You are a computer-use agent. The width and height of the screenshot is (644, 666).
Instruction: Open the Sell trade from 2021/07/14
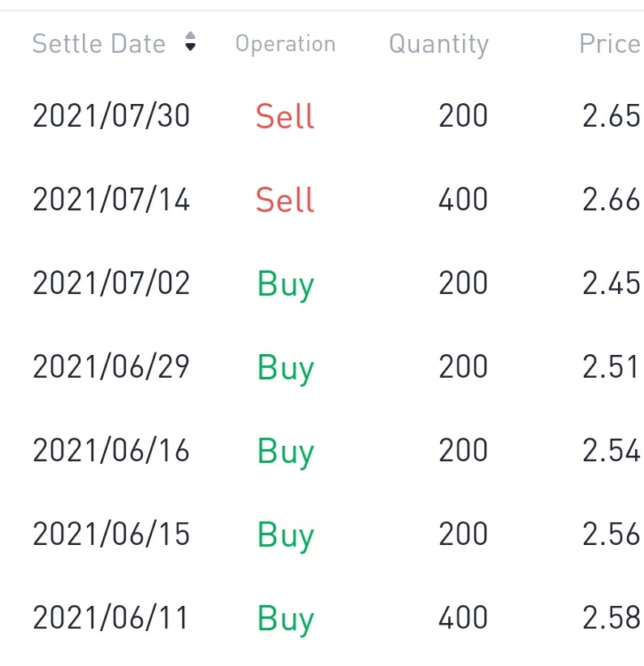[284, 200]
